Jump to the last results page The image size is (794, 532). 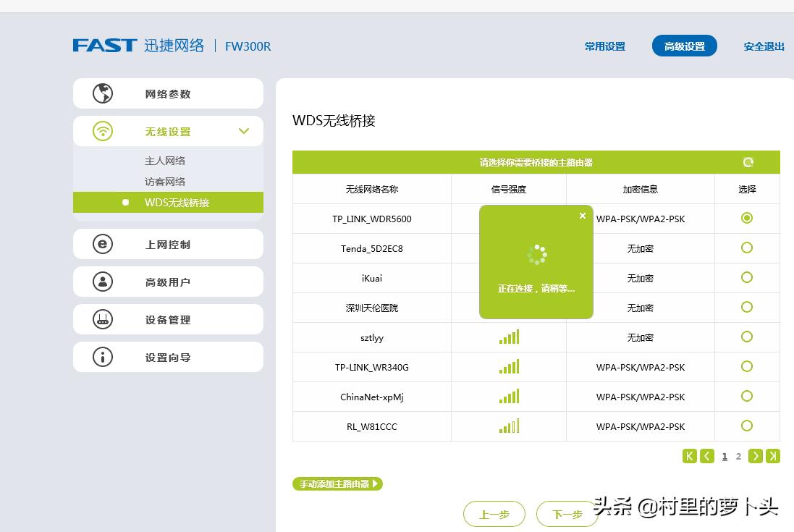pyautogui.click(x=772, y=456)
